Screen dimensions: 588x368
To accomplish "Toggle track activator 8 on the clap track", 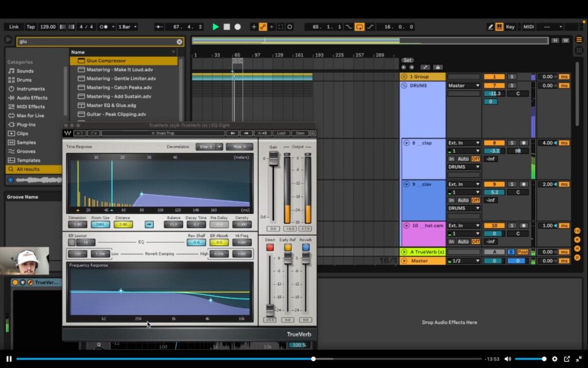I will coord(494,143).
